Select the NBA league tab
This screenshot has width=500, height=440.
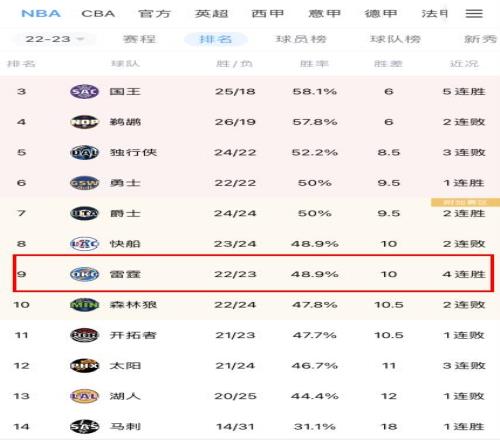point(41,14)
